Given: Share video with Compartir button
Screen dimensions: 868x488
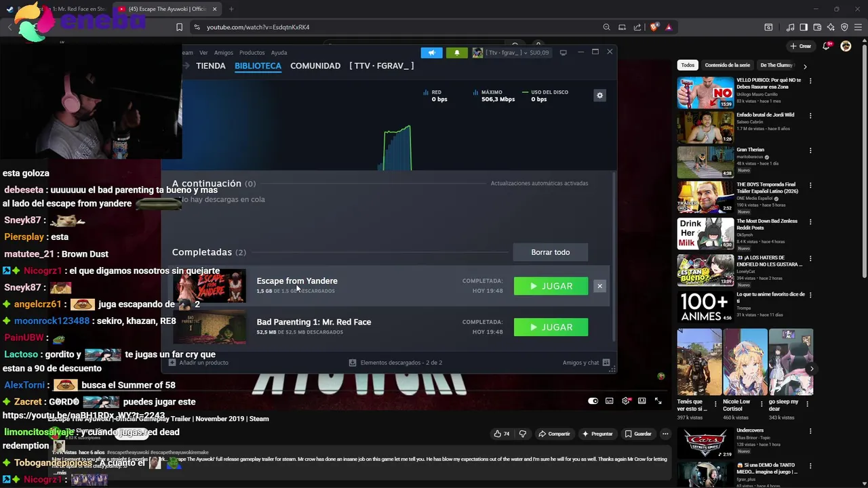Looking at the screenshot, I should [554, 434].
